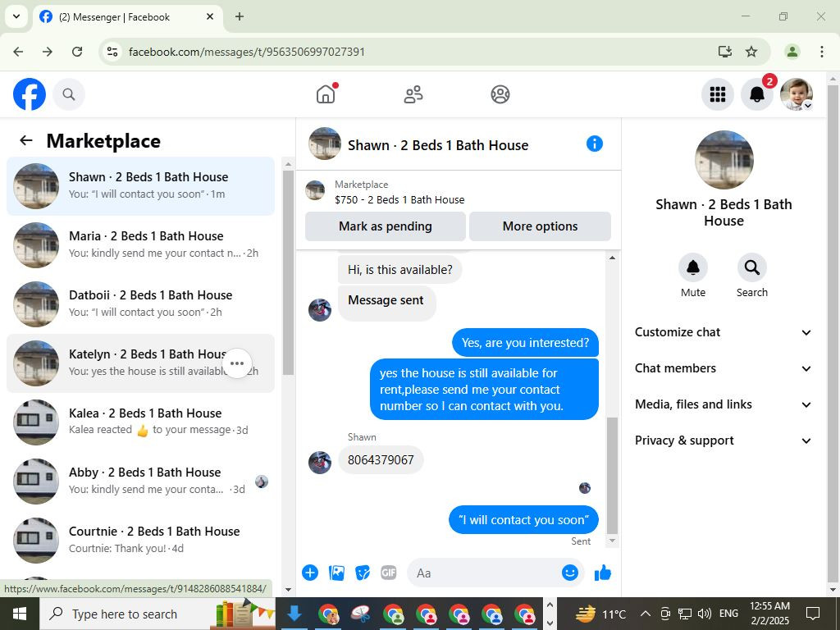This screenshot has height=630, width=840.
Task: Open more actions plus icon in composer
Action: [x=310, y=573]
